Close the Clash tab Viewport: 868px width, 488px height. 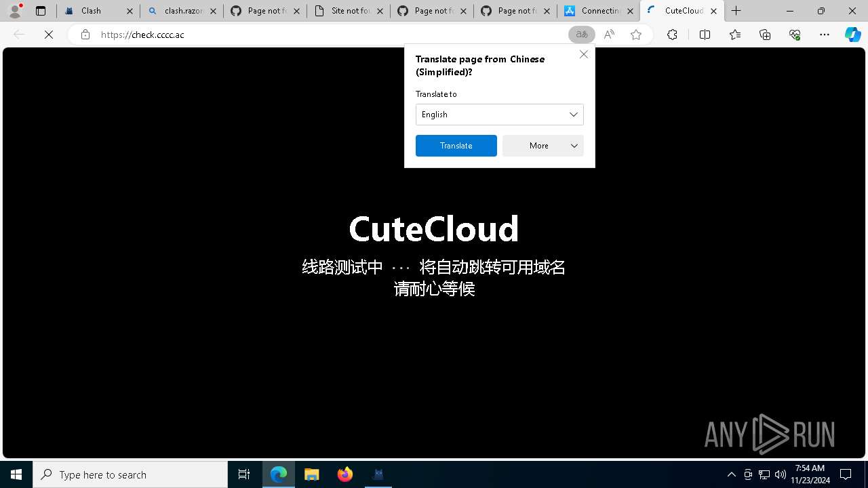130,11
